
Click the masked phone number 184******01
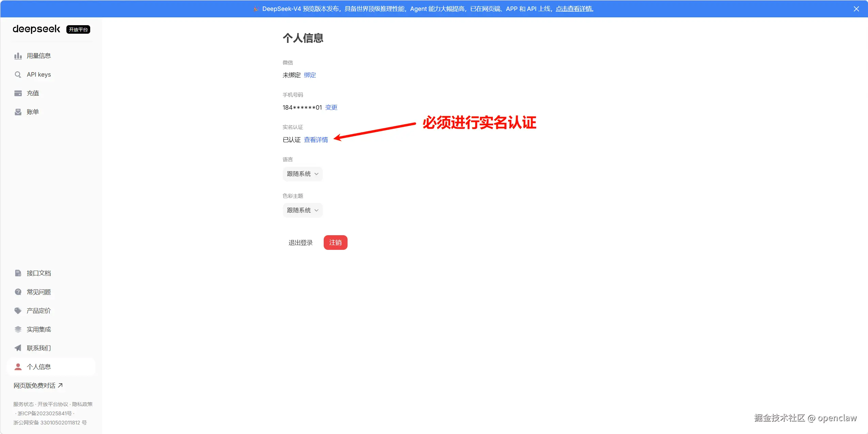(x=302, y=107)
